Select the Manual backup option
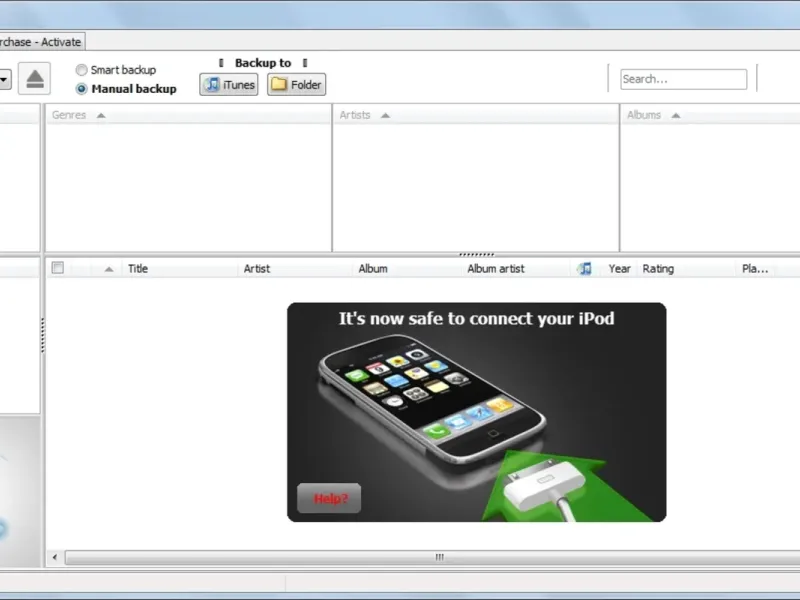The height and width of the screenshot is (600, 800). click(x=126, y=89)
